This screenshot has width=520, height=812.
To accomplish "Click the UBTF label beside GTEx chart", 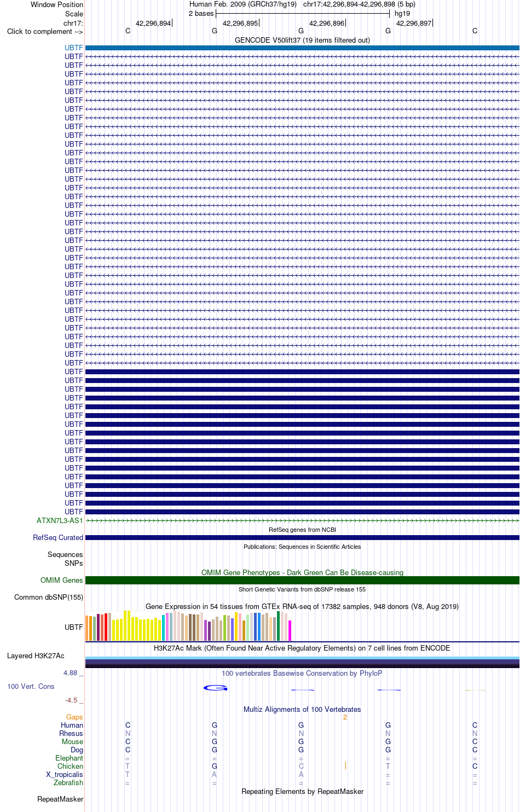I will point(74,627).
